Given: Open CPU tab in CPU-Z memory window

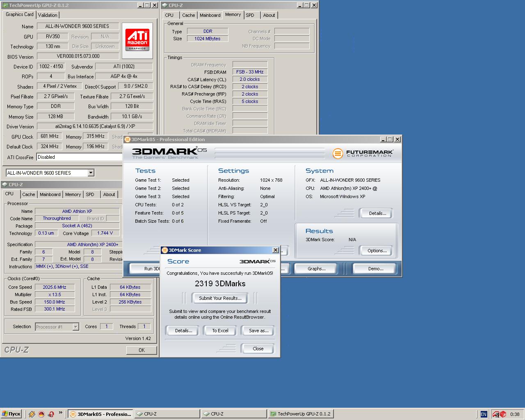Looking at the screenshot, I should click(x=169, y=15).
